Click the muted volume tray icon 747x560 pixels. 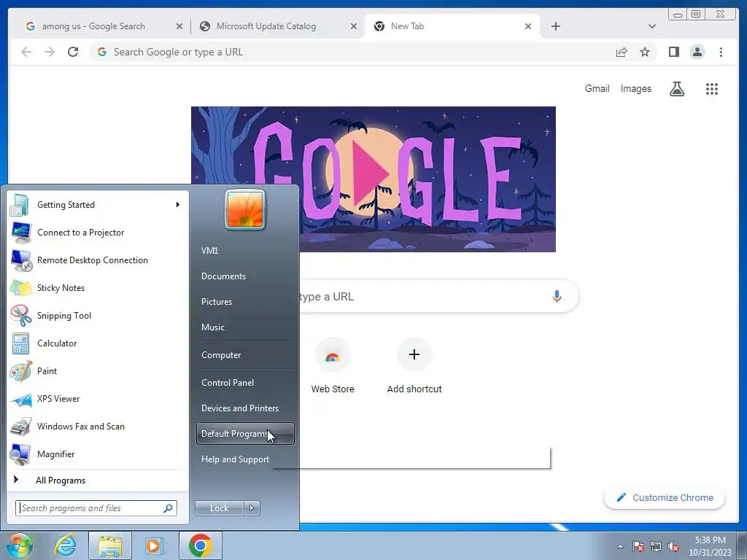(x=673, y=546)
